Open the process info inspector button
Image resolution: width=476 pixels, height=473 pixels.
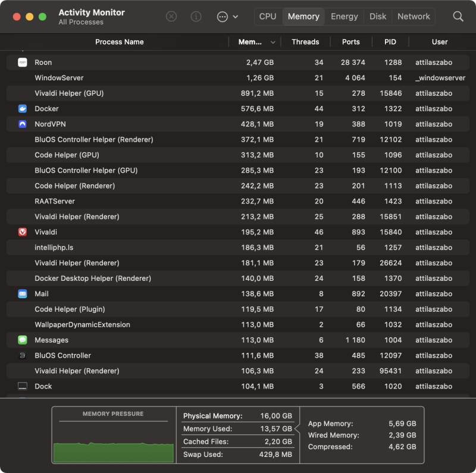click(196, 17)
